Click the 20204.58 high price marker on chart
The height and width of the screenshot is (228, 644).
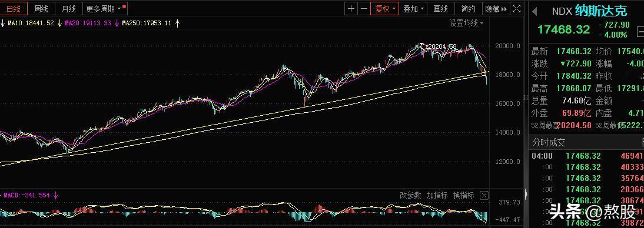coord(441,47)
